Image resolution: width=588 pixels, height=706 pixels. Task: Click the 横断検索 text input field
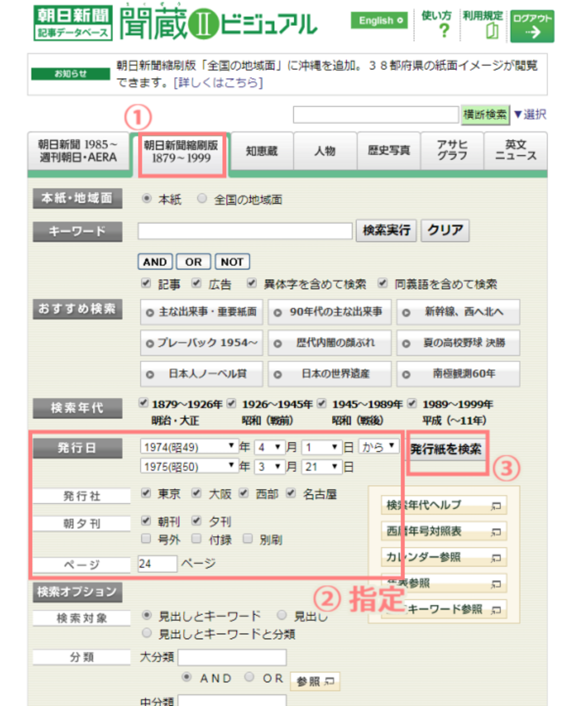point(376,114)
